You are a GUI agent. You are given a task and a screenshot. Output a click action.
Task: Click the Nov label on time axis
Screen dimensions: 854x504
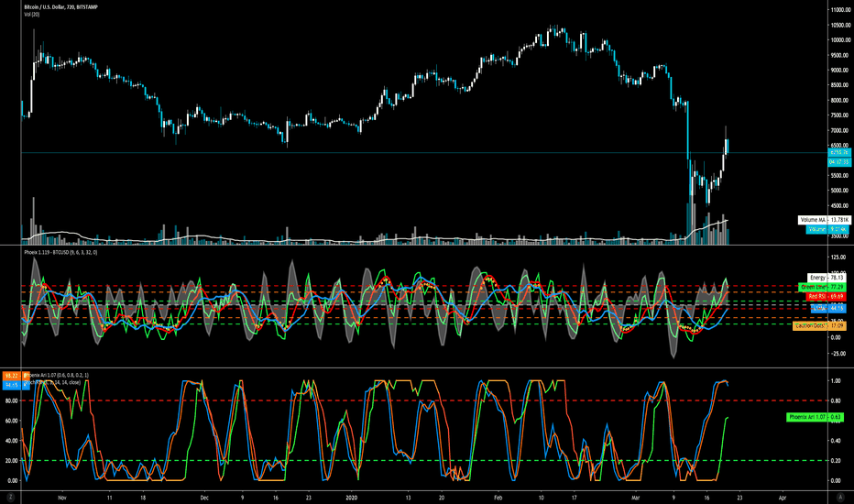pyautogui.click(x=62, y=498)
